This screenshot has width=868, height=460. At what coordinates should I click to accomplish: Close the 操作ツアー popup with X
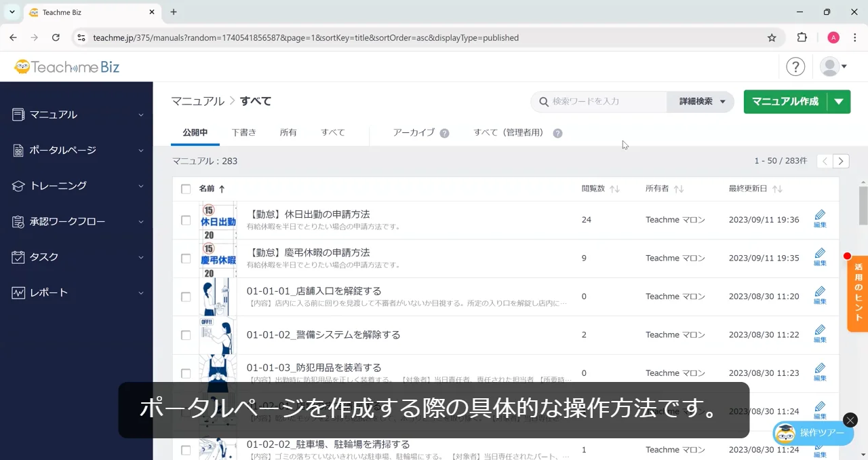click(850, 420)
